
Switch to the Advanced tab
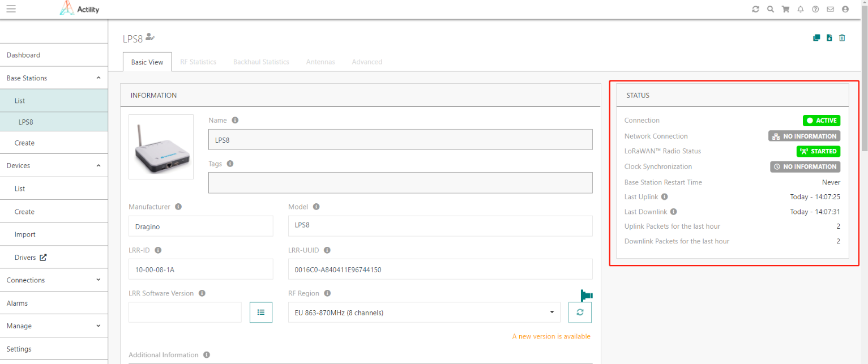[367, 62]
